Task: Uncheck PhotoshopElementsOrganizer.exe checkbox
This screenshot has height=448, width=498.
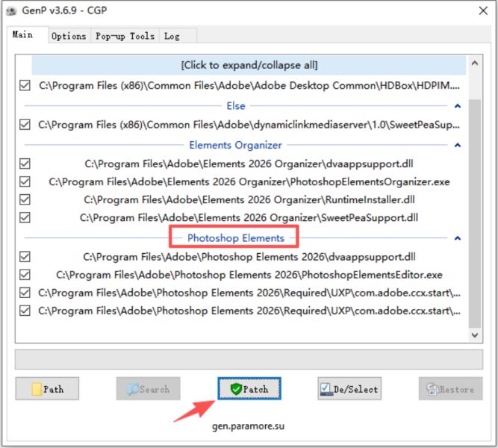Action: tap(25, 181)
